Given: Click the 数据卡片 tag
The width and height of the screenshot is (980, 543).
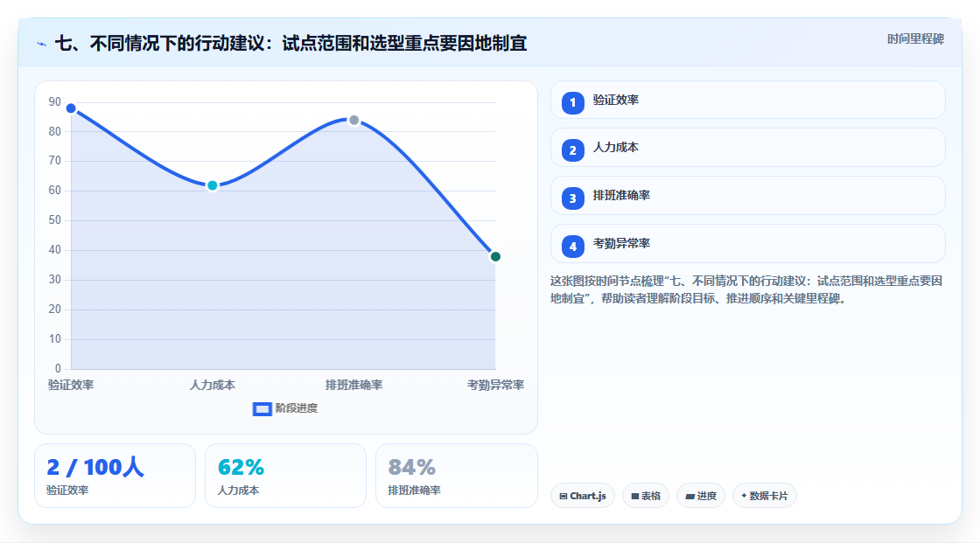Looking at the screenshot, I should [765, 496].
